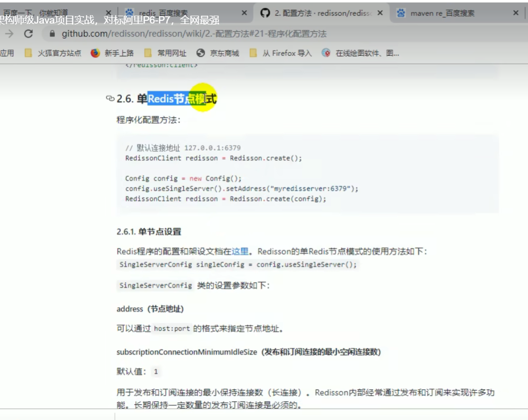This screenshot has height=420, width=528.
Task: Click the address (节点地址) heading
Action: [x=150, y=309]
